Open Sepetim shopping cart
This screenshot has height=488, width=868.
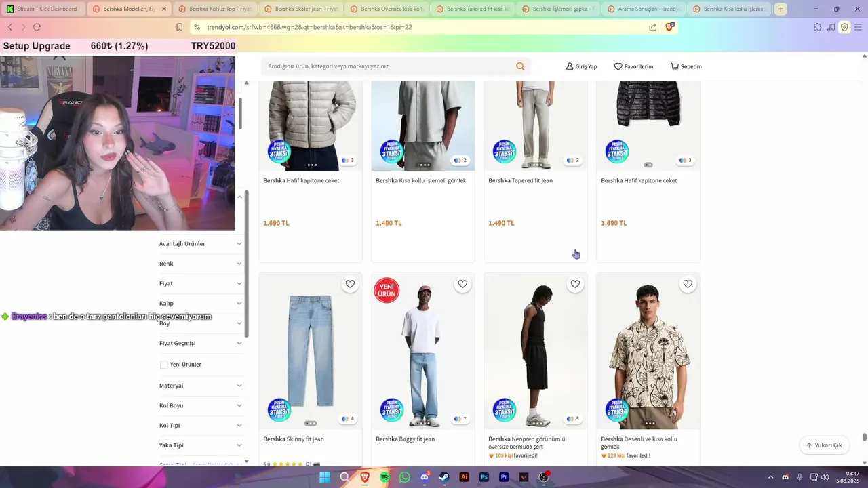coord(686,66)
